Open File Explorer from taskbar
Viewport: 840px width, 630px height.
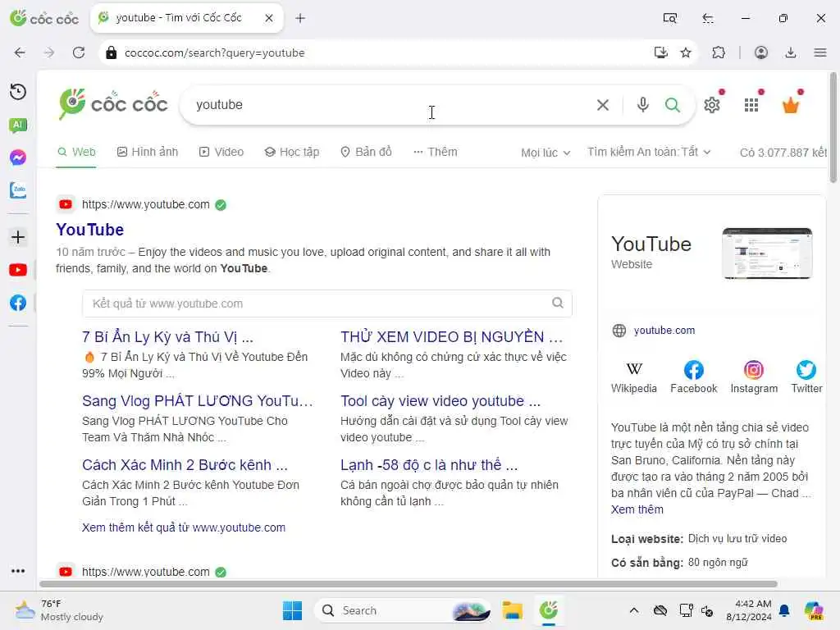click(512, 610)
